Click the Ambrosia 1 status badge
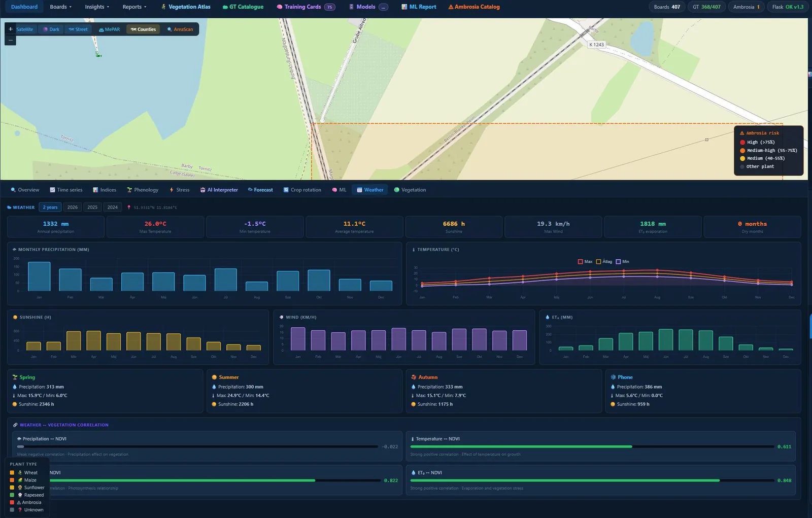 tap(746, 7)
